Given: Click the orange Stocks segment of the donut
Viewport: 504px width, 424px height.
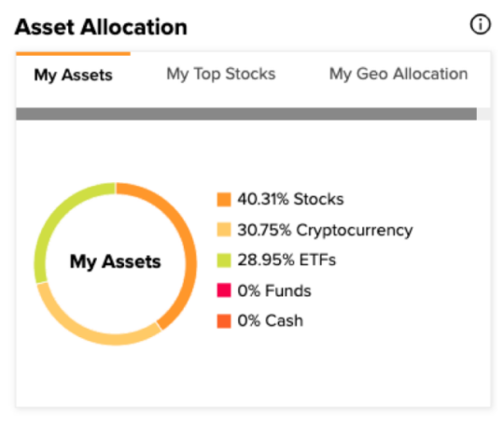Looking at the screenshot, I should (x=189, y=258).
